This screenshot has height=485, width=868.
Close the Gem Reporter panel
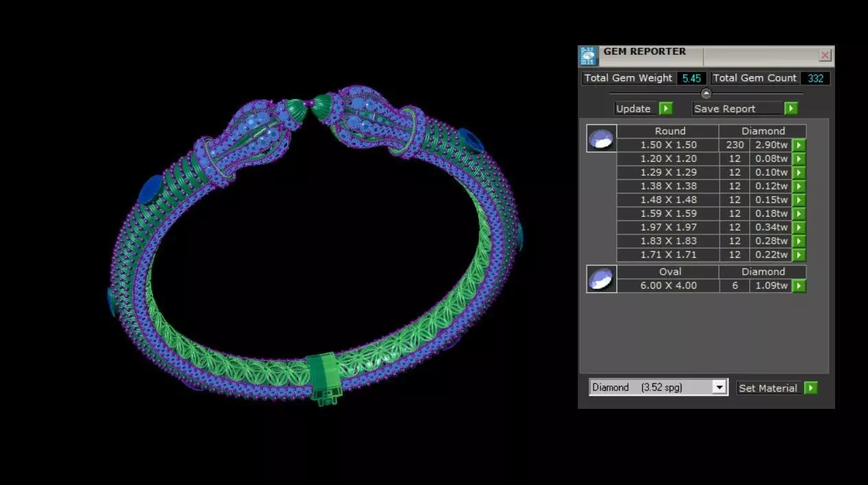pyautogui.click(x=825, y=56)
